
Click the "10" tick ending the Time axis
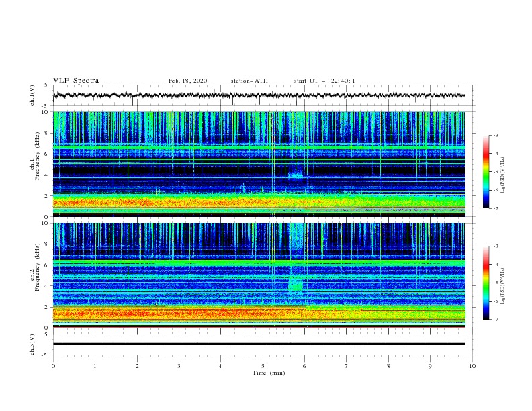pyautogui.click(x=472, y=366)
